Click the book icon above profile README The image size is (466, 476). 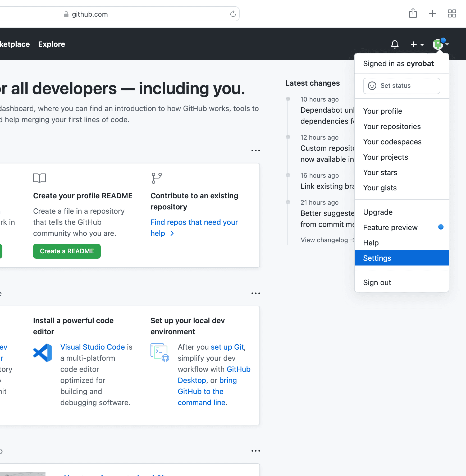pos(39,178)
